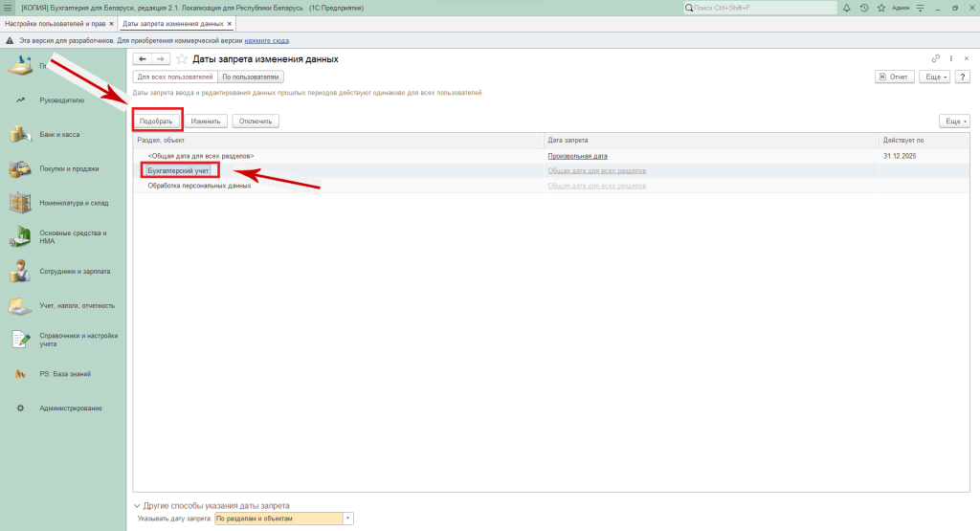Select 'Для всех пользователей' mode
Image resolution: width=980 pixels, height=531 pixels.
pyautogui.click(x=174, y=77)
